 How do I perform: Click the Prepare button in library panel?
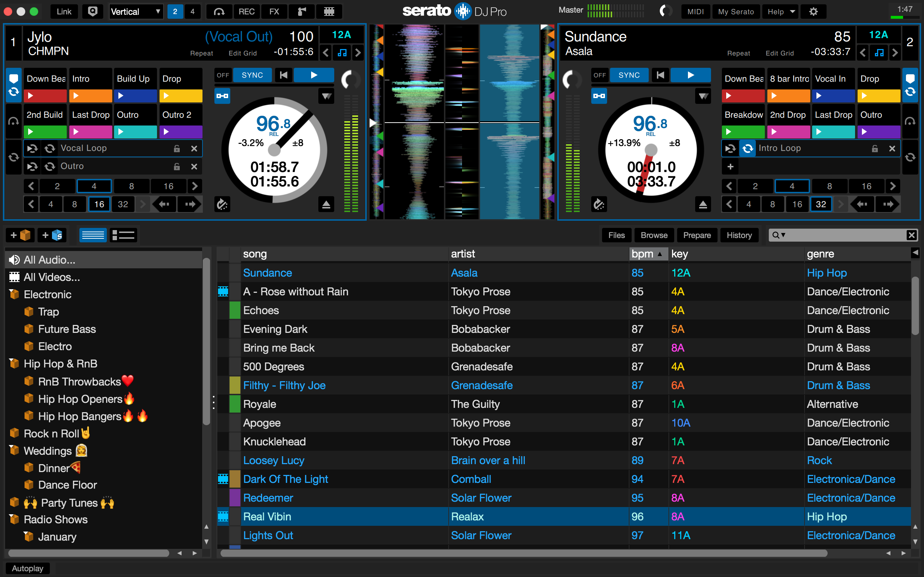697,235
